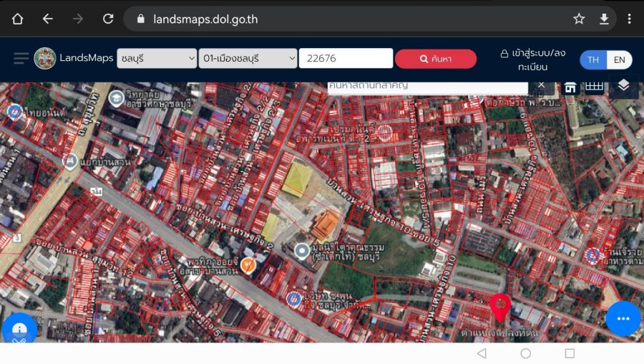Image resolution: width=644 pixels, height=364 pixels.
Task: Click the blue info button at bottom left
Action: click(x=19, y=329)
